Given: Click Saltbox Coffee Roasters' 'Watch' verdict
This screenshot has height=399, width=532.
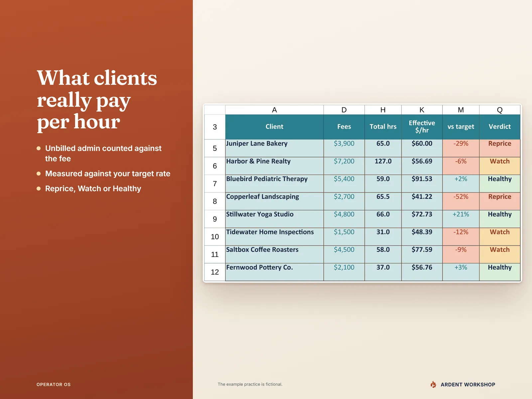Looking at the screenshot, I should [x=500, y=254].
